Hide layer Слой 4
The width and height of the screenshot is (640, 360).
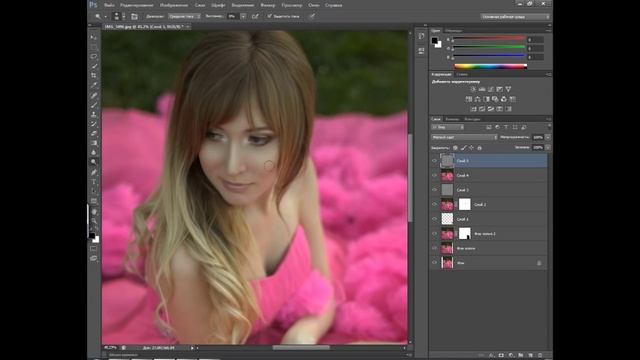pyautogui.click(x=434, y=176)
